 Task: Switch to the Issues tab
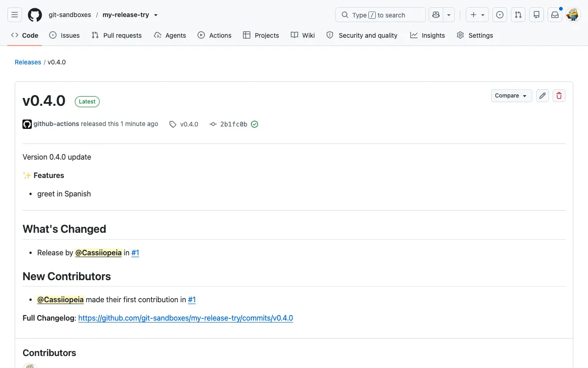click(x=64, y=35)
